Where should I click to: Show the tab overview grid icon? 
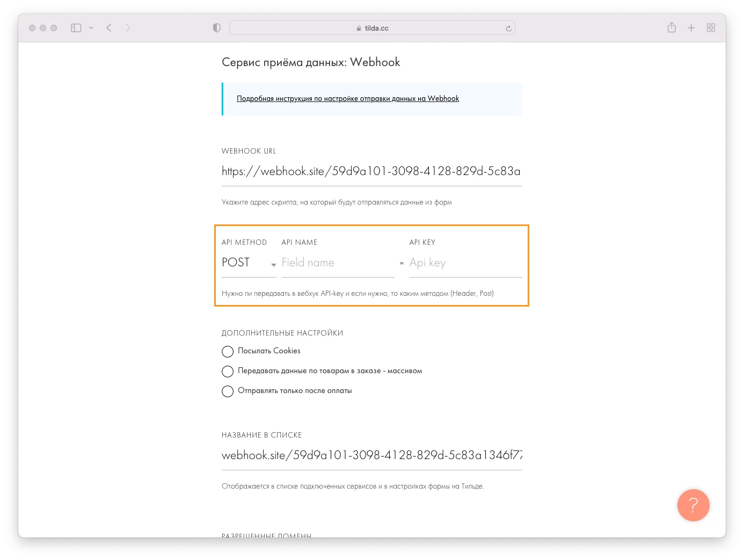(711, 28)
